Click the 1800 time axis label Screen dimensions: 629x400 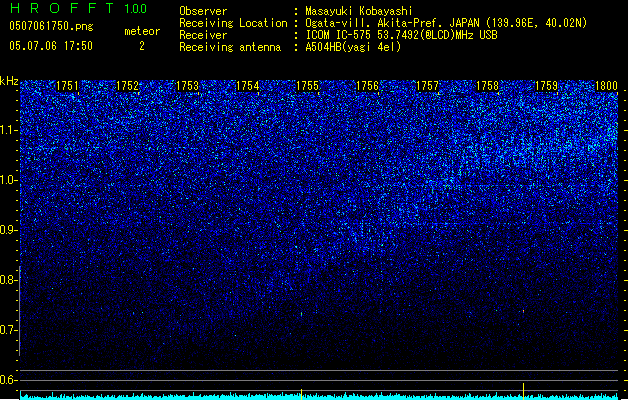(x=606, y=86)
